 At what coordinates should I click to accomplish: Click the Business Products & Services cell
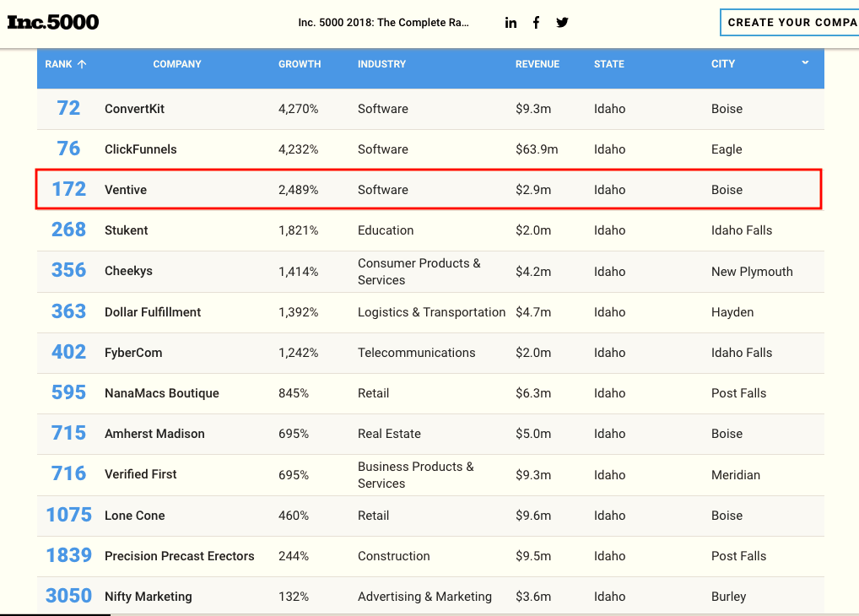point(416,474)
